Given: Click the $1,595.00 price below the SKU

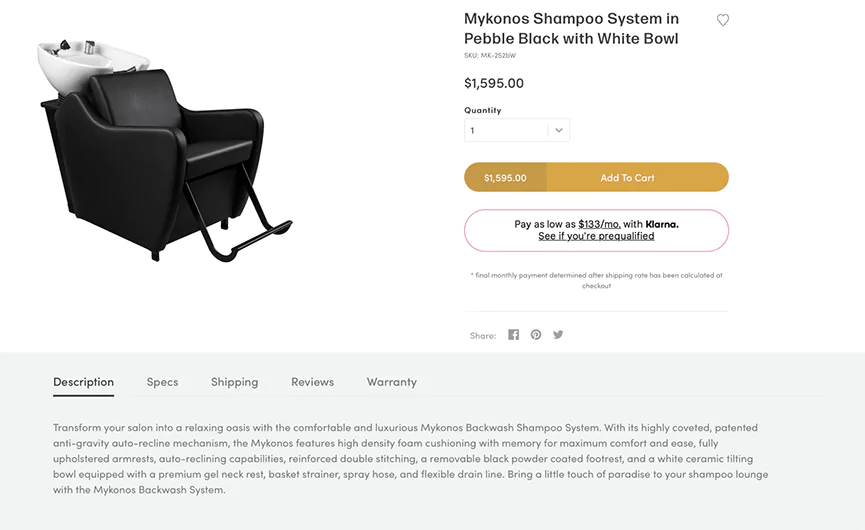Looking at the screenshot, I should [494, 83].
